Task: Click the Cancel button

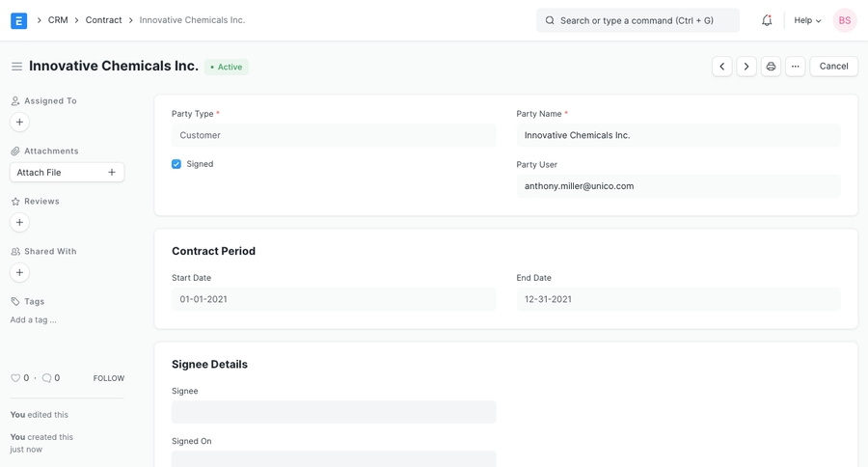Action: 833,67
